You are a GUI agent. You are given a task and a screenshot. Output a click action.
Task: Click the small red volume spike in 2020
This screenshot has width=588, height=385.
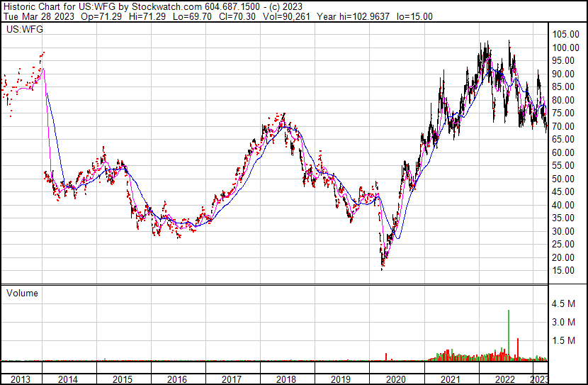click(x=386, y=357)
